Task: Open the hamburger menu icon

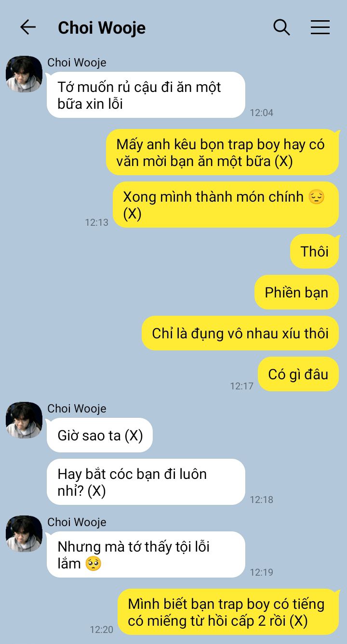Action: [320, 27]
